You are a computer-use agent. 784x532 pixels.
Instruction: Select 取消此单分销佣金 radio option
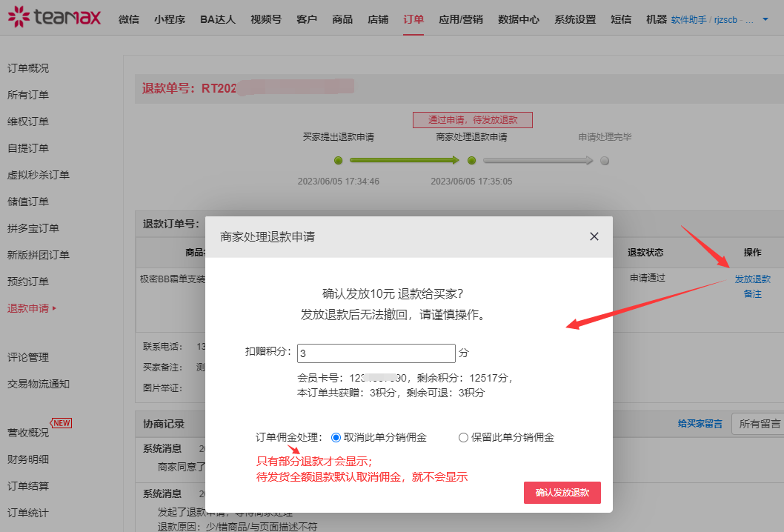click(x=336, y=437)
